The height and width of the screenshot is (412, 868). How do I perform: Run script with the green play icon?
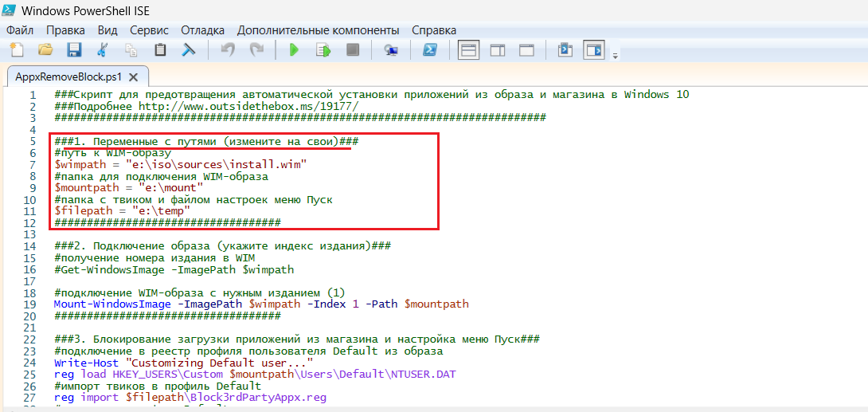[x=294, y=50]
